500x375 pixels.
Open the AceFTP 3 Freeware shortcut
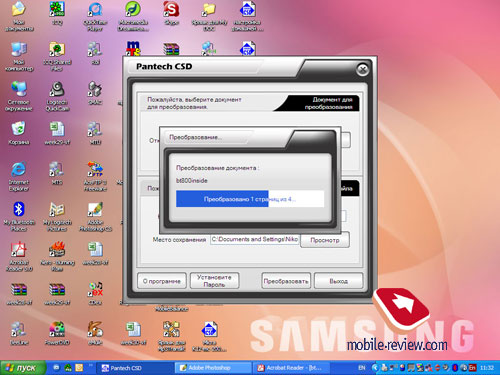pos(95,176)
